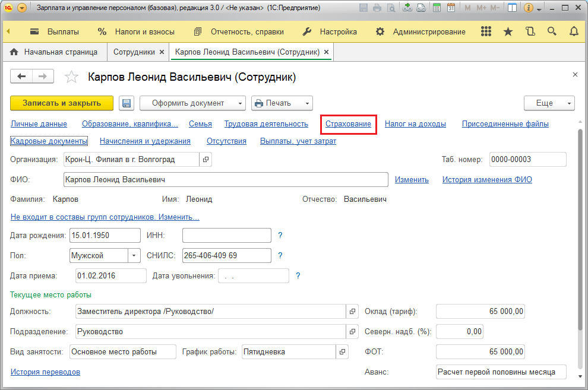The width and height of the screenshot is (588, 390).
Task: Open the Налоги и взносы menu section
Action: [137, 32]
